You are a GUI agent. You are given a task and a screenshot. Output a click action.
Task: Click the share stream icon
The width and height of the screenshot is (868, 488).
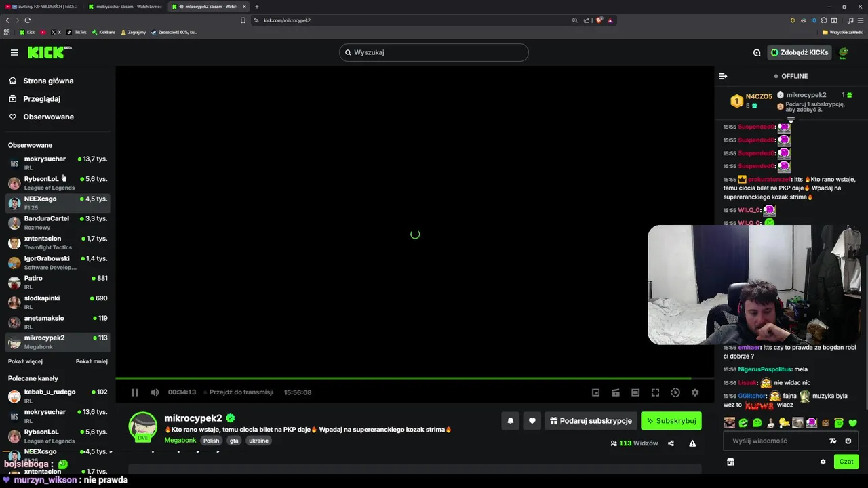[x=671, y=443]
